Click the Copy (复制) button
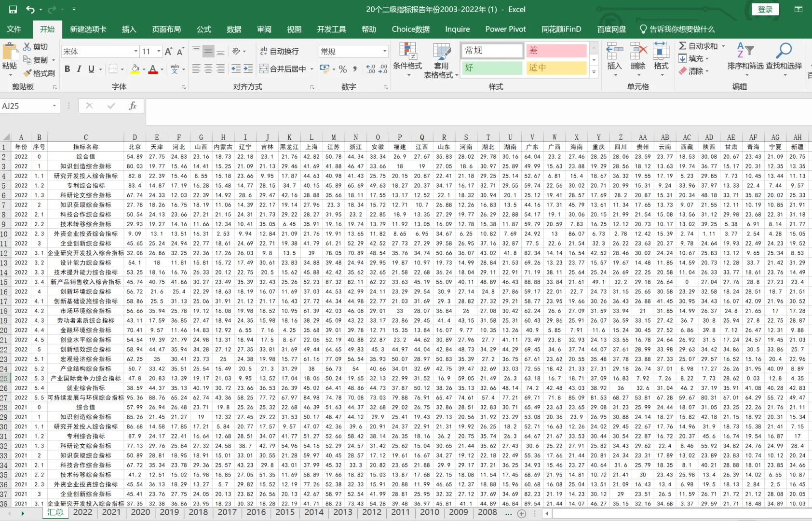The height and width of the screenshot is (521, 812). (36, 60)
